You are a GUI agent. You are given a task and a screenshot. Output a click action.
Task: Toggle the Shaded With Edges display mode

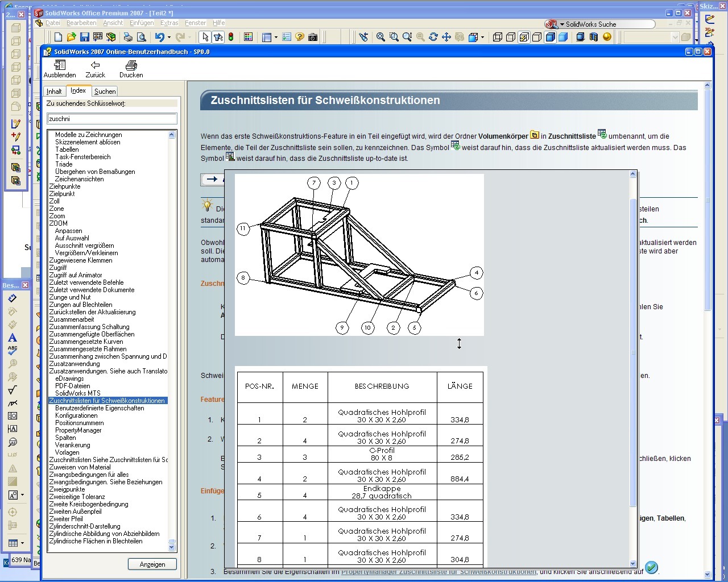pos(550,37)
